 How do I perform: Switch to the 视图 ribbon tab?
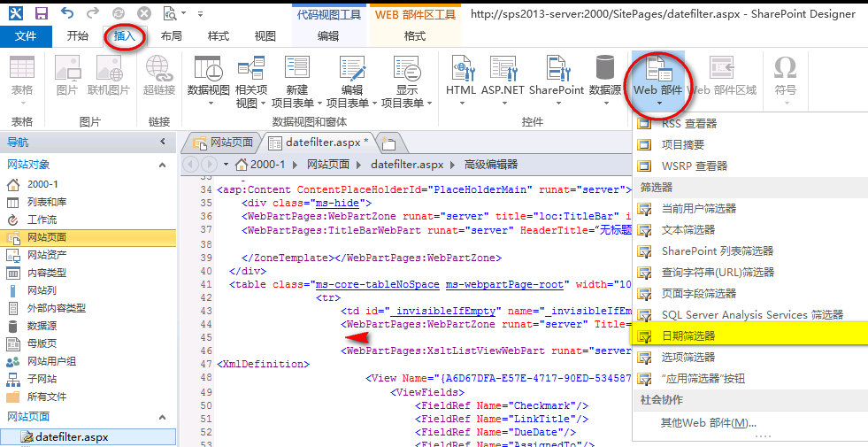[265, 36]
